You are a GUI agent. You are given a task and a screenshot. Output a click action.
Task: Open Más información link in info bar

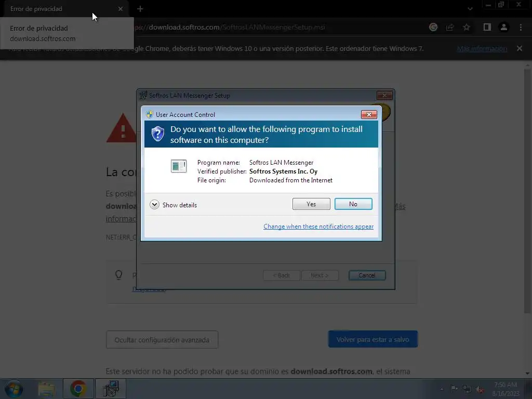point(482,48)
